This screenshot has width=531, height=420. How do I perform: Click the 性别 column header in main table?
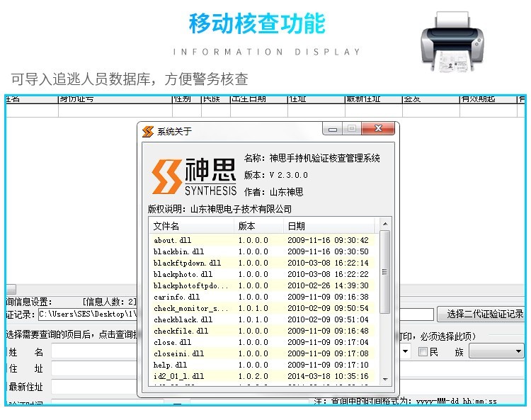tap(187, 99)
